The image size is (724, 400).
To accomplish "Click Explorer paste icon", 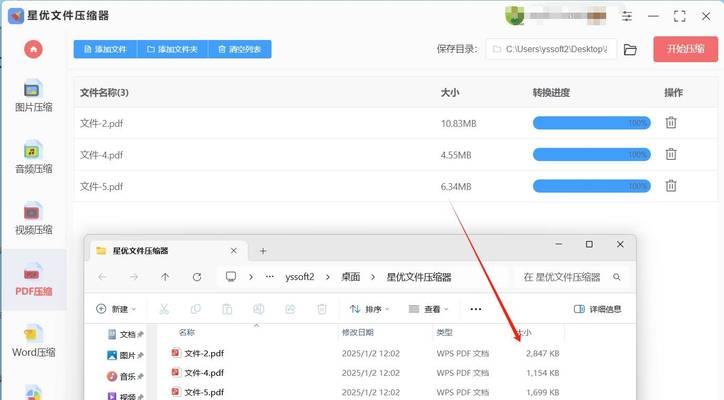I will click(x=227, y=309).
